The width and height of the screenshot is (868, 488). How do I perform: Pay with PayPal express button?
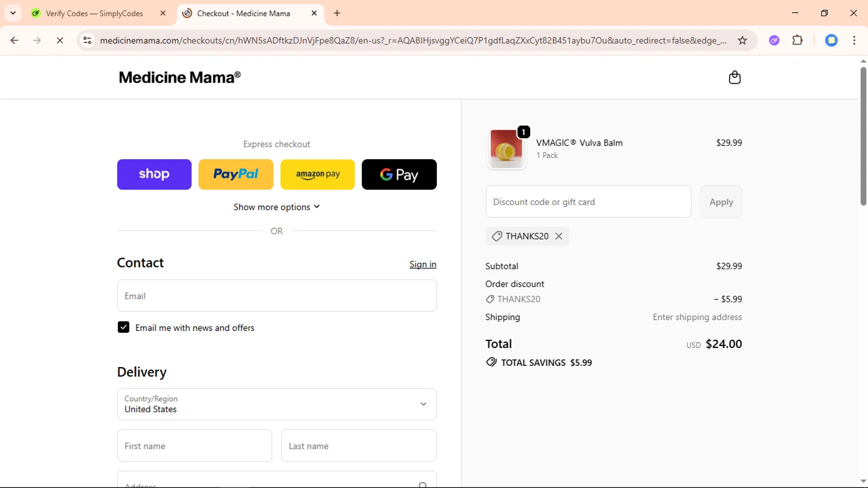[236, 174]
